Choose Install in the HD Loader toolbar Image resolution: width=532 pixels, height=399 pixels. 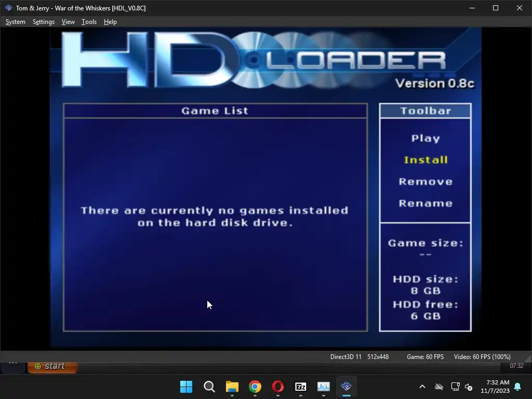[425, 160]
